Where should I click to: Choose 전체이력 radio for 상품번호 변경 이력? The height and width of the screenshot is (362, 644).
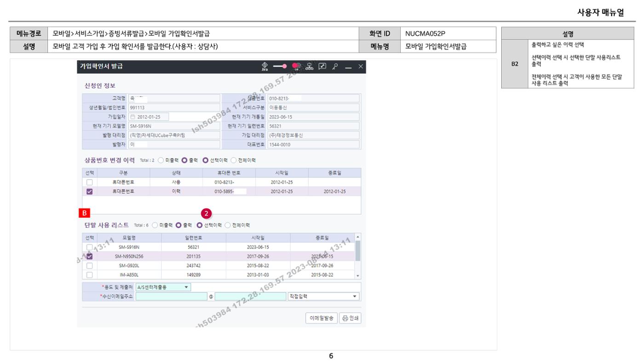233,160
